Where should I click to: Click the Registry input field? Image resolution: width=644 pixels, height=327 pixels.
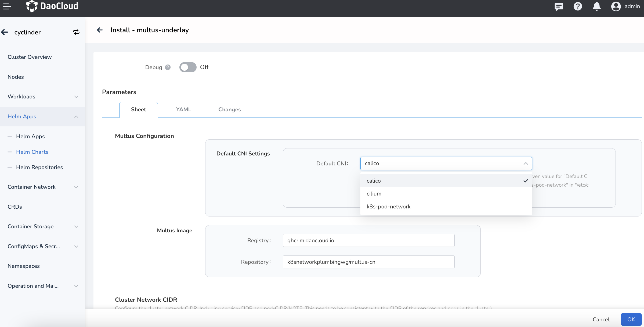point(368,240)
